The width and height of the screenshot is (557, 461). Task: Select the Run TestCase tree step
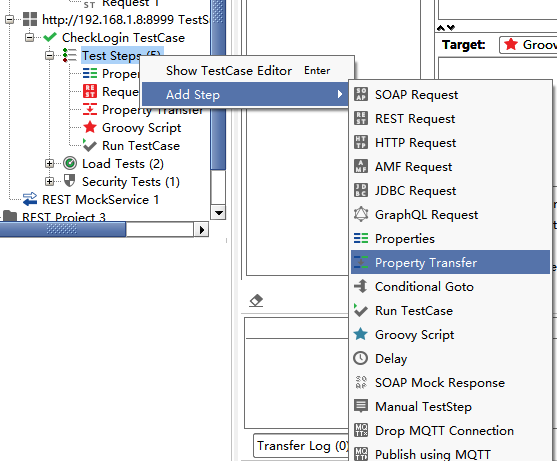coord(141,146)
